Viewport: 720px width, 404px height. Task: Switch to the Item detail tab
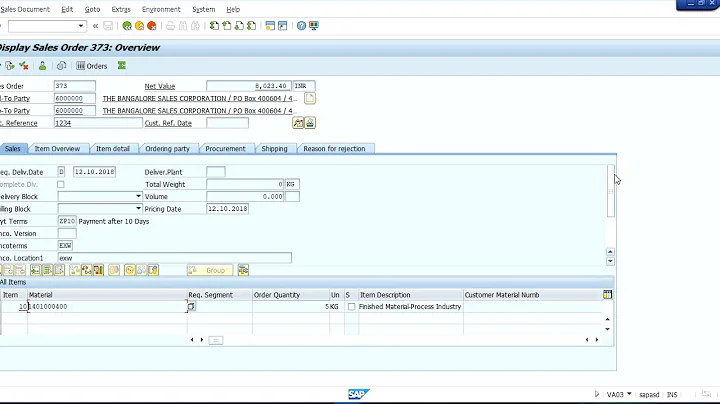click(x=112, y=149)
